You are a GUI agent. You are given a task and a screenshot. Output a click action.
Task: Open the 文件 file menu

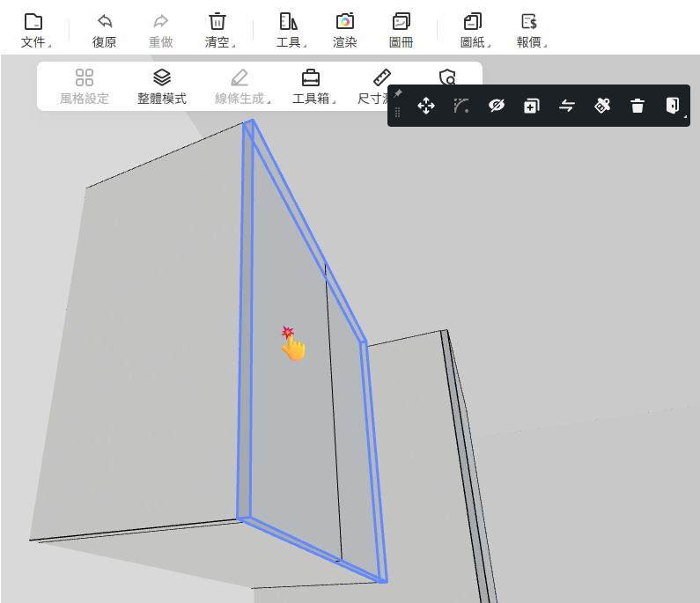[33, 30]
